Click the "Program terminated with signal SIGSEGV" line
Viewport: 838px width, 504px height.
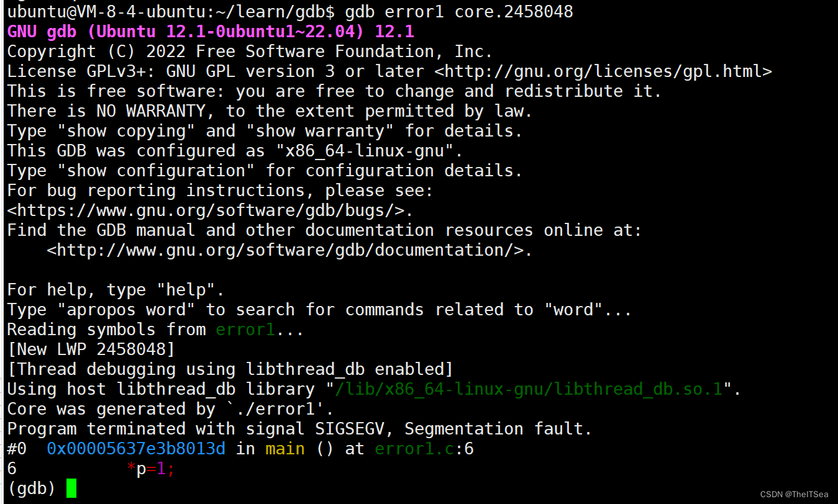(300, 428)
